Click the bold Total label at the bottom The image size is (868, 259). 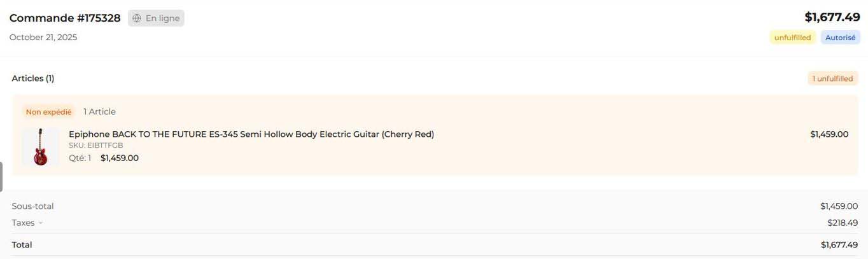[22, 245]
